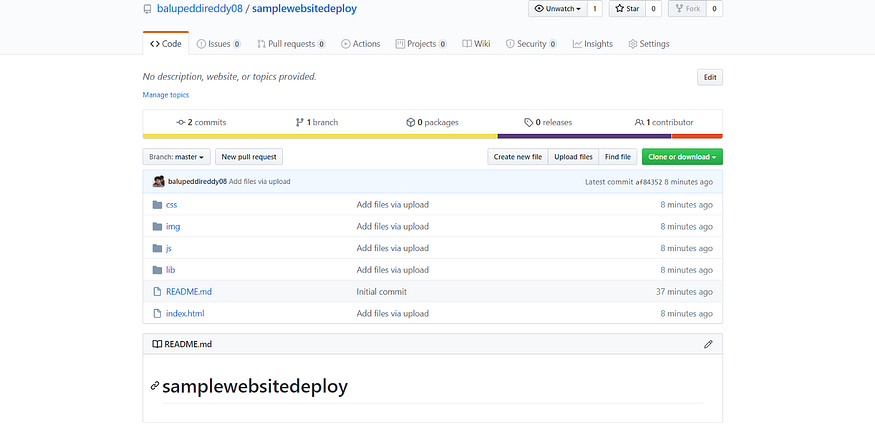View the 2 commits history
This screenshot has width=875, height=424.
[201, 122]
